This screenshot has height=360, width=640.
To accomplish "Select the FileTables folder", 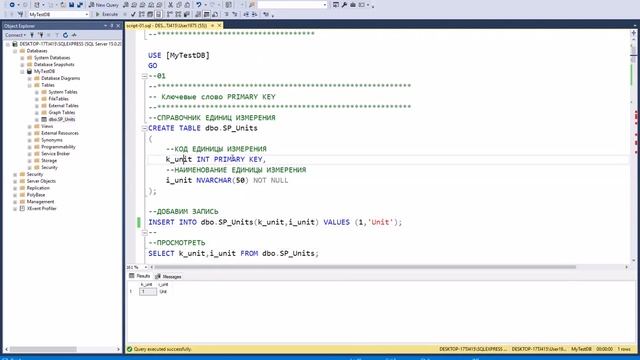I will (x=58, y=99).
